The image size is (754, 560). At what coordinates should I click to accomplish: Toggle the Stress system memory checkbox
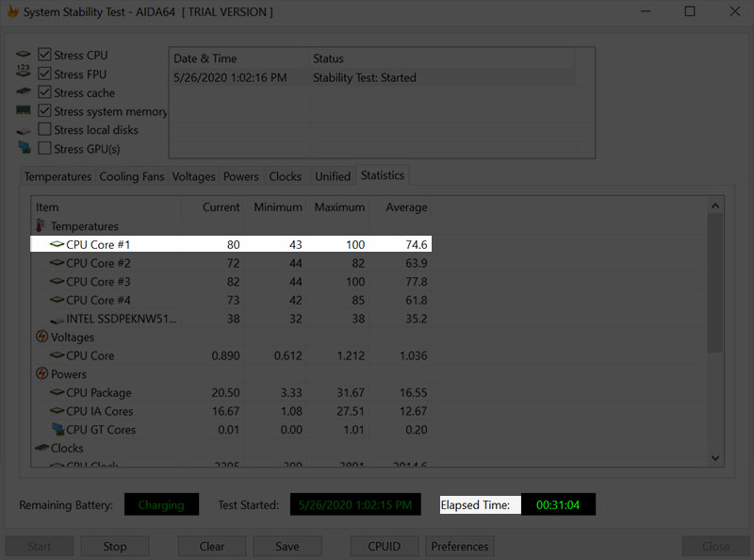pos(44,110)
